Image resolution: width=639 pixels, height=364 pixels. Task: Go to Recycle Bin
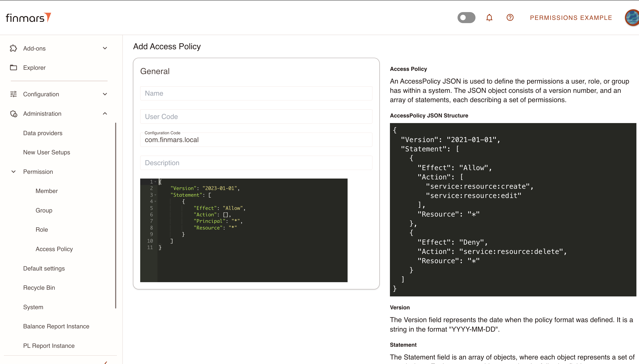click(39, 288)
